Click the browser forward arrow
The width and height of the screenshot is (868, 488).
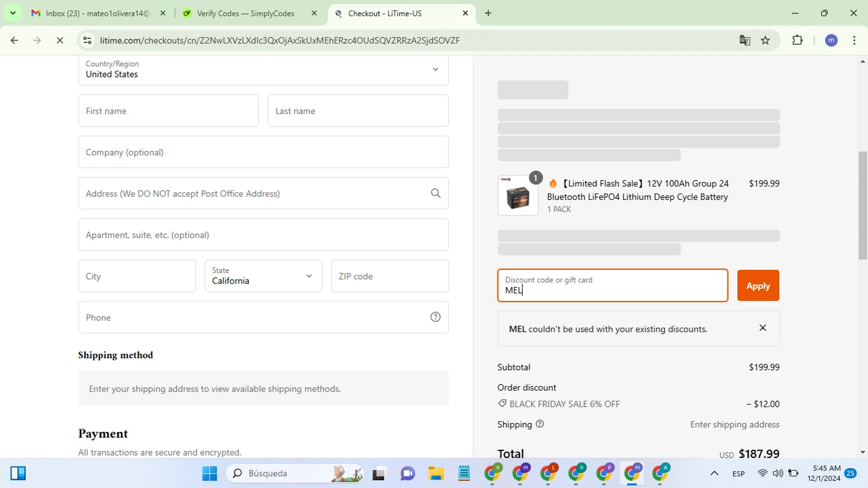pyautogui.click(x=37, y=41)
